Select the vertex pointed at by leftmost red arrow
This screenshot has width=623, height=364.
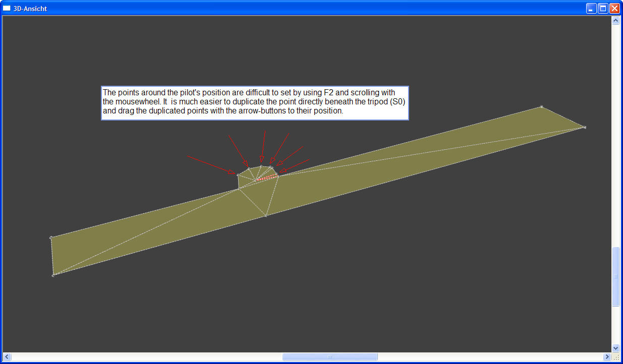pyautogui.click(x=238, y=175)
